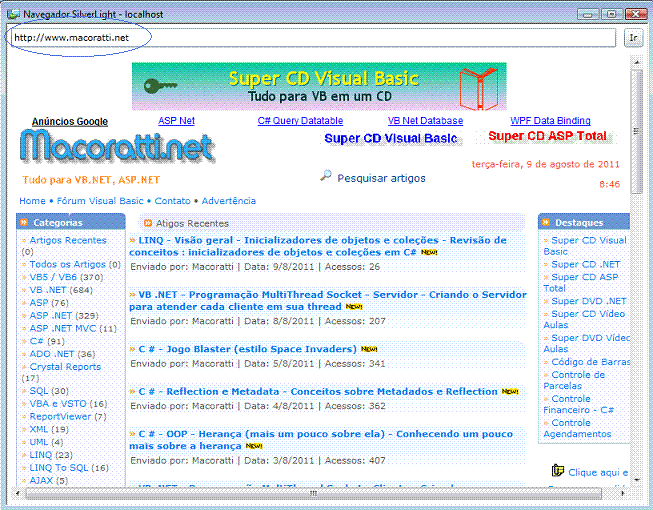The width and height of the screenshot is (653, 510).
Task: Click the vertical scrollbar up arrow
Action: pyautogui.click(x=636, y=62)
